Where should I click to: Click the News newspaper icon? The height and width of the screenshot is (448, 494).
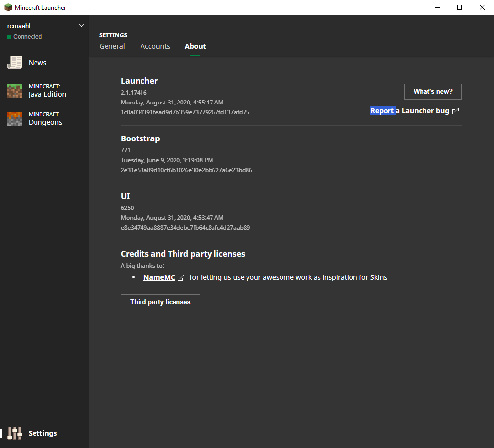pos(15,63)
